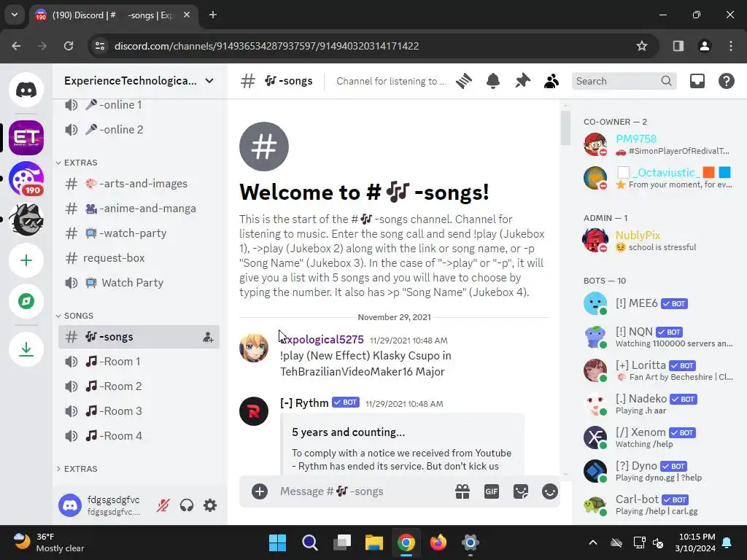
Task: Expand the bottom EXTRAS category
Action: (x=77, y=469)
